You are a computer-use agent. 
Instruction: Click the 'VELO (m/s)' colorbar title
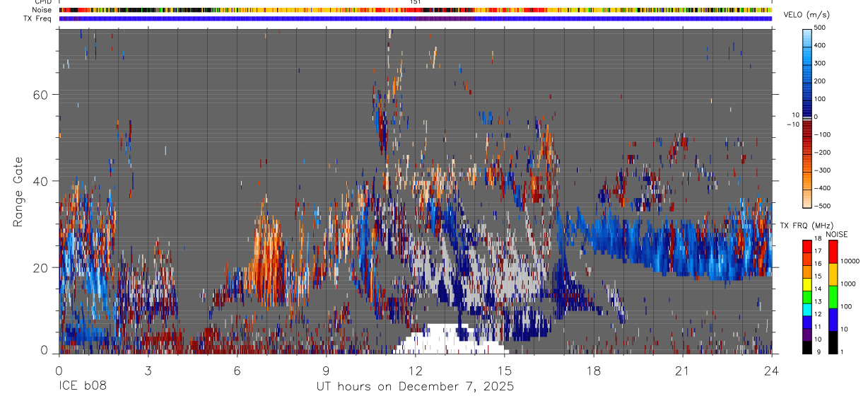[807, 16]
